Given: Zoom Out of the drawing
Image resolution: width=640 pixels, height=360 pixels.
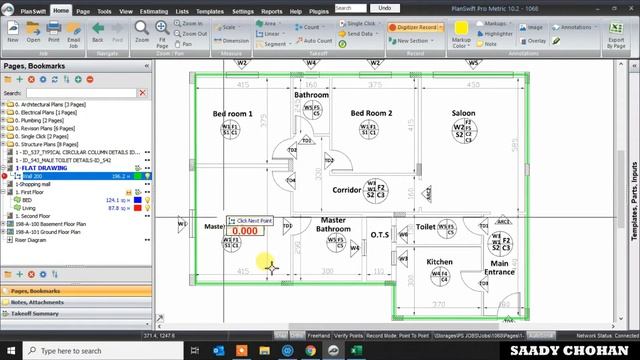Looking at the screenshot, I should click(191, 34).
